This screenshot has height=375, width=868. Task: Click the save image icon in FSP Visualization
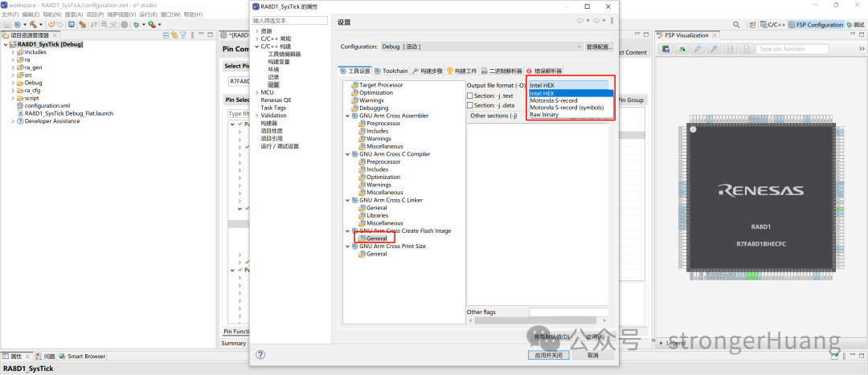(665, 49)
